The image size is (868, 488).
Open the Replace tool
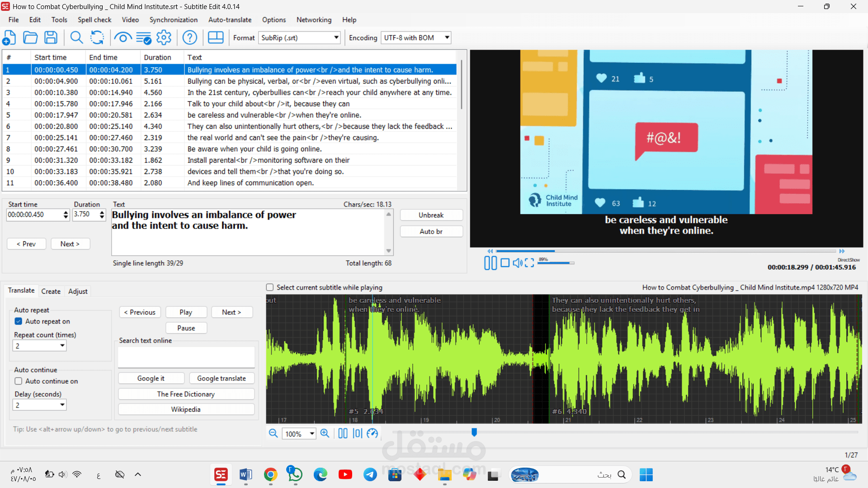coord(97,38)
